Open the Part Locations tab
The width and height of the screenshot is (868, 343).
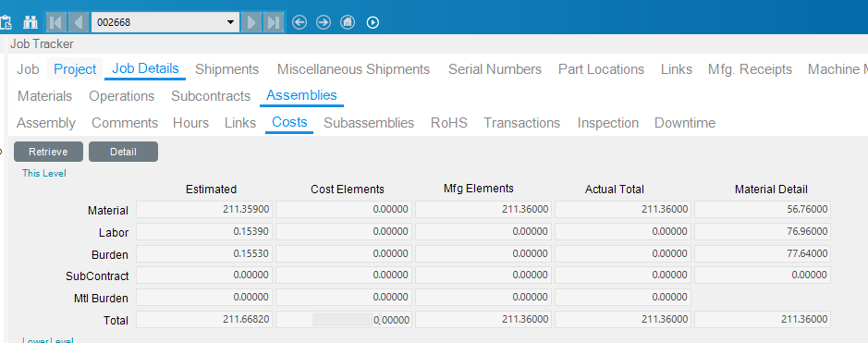pos(601,69)
